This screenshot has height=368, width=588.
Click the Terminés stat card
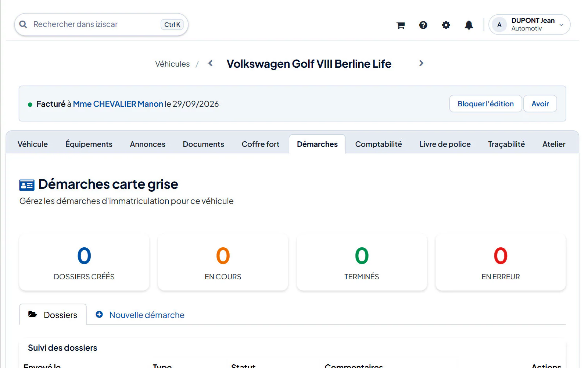click(x=362, y=262)
